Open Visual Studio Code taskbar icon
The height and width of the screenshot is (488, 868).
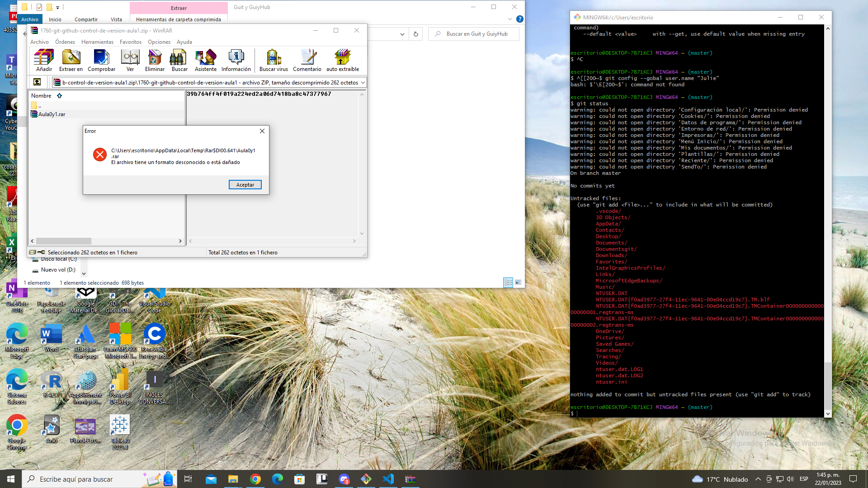pos(388,479)
